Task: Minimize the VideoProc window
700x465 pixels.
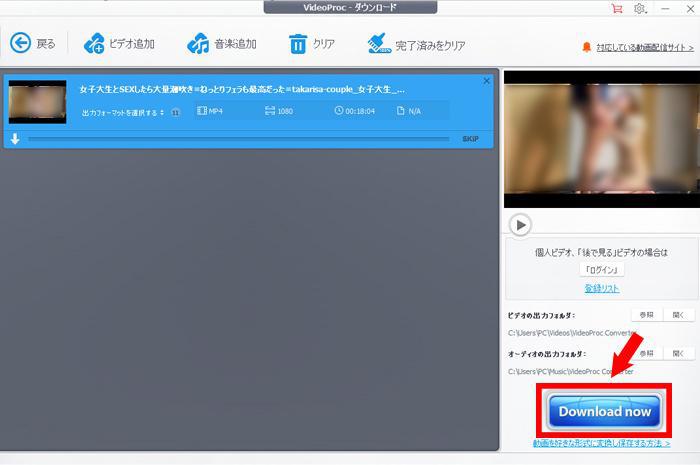Action: click(x=665, y=8)
